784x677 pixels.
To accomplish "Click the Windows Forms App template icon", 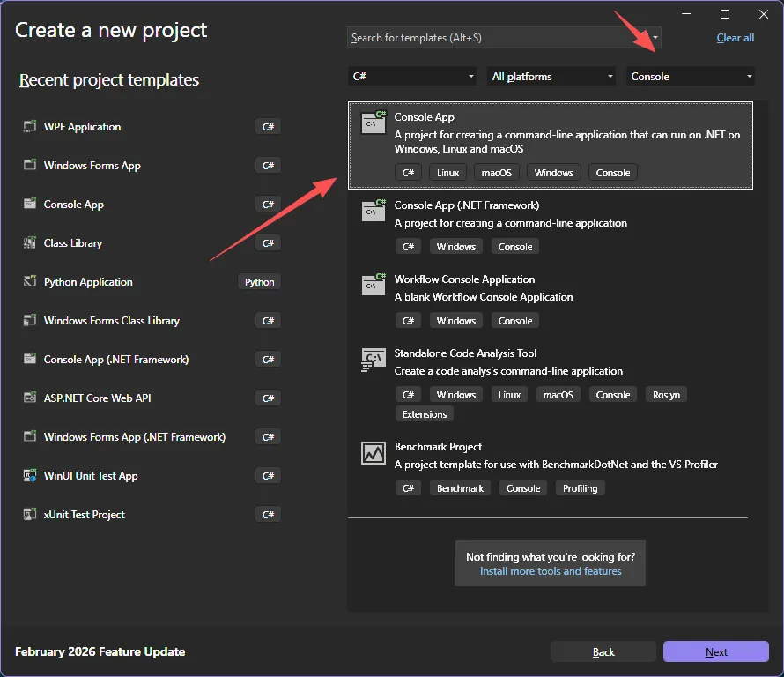I will coord(30,165).
